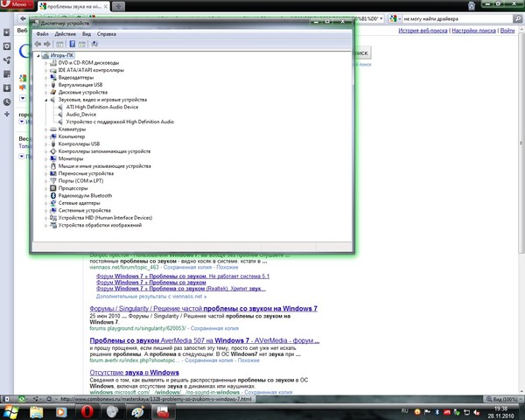Click the zoom Вид (100%) control in status bar
The height and width of the screenshot is (420, 525).
click(501, 399)
